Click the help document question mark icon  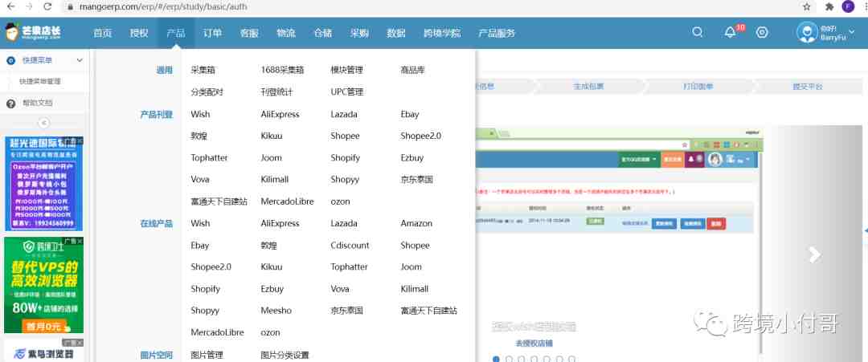(11, 104)
